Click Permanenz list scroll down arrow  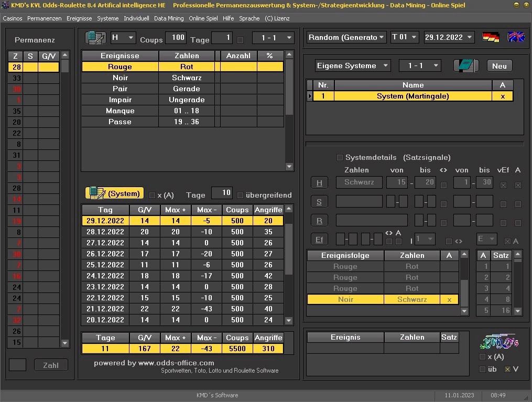tap(65, 343)
